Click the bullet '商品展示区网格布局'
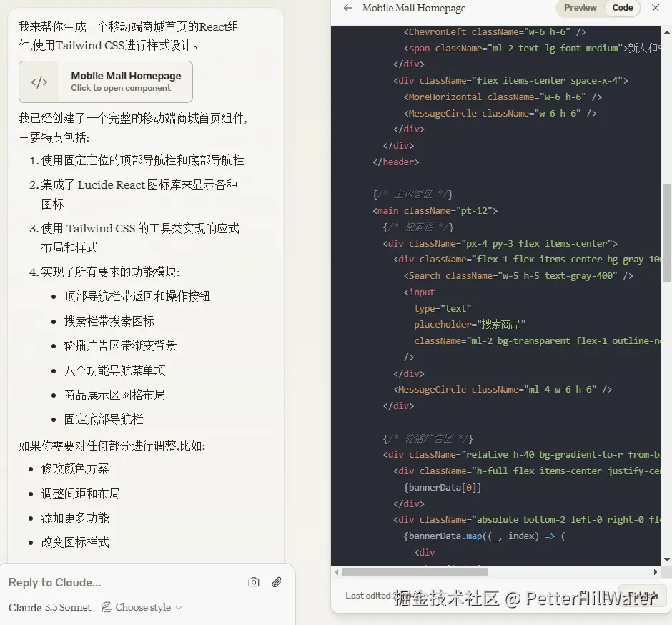 tap(114, 395)
